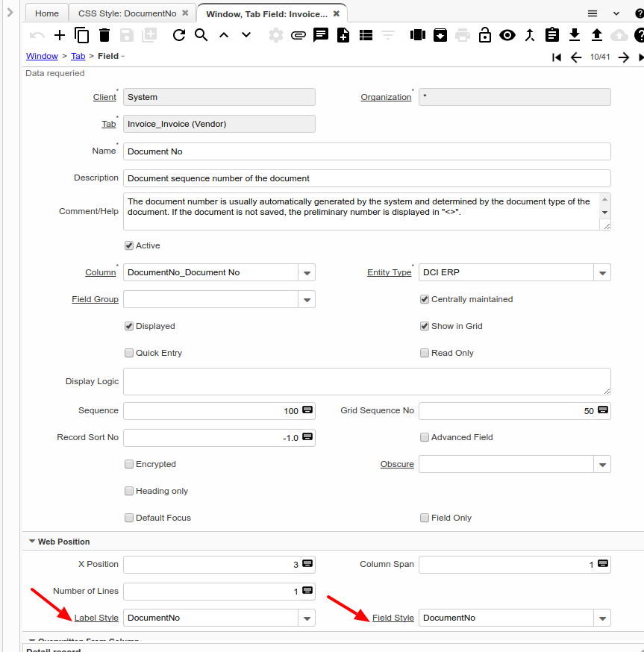Delete the record with trash icon
Screen dimensions: 644x652
(104, 35)
